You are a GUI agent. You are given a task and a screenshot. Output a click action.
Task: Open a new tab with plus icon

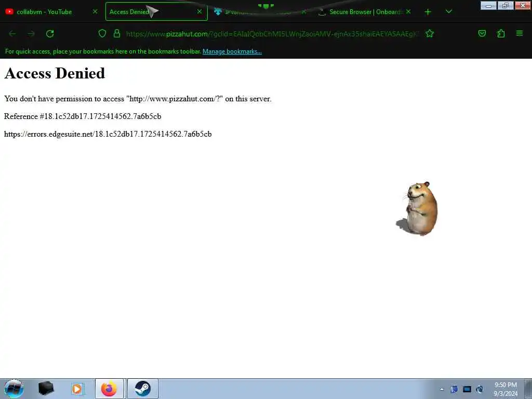click(428, 12)
